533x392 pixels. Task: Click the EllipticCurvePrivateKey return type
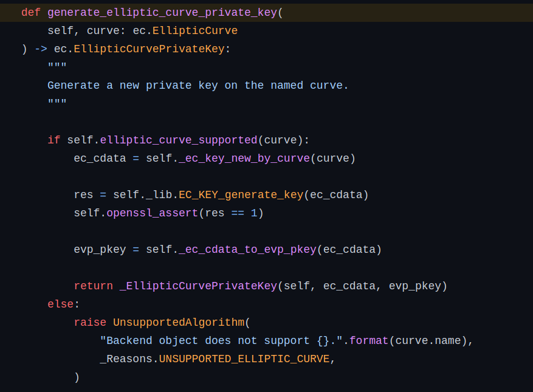(x=150, y=49)
